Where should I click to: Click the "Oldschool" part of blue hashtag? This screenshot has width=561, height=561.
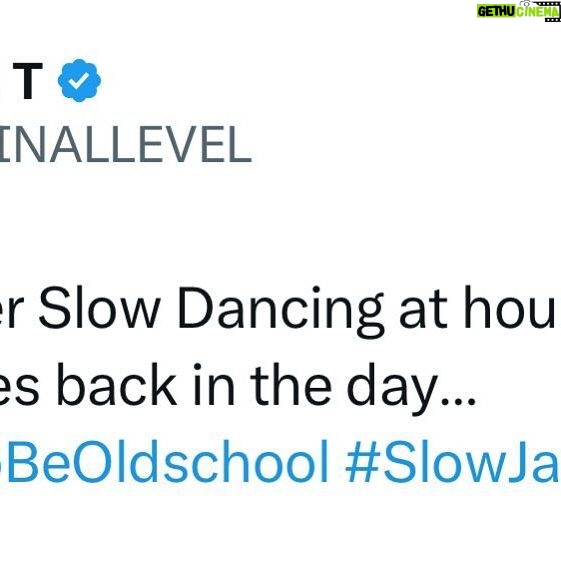[x=200, y=462]
